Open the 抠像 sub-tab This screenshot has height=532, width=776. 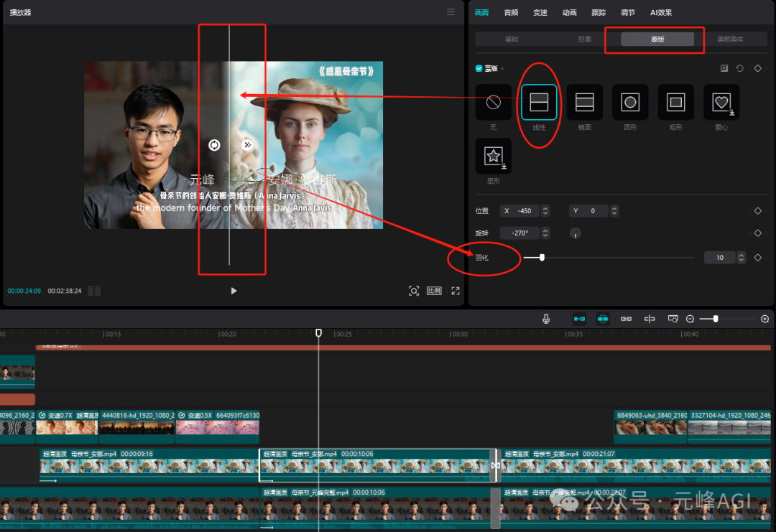tap(584, 39)
